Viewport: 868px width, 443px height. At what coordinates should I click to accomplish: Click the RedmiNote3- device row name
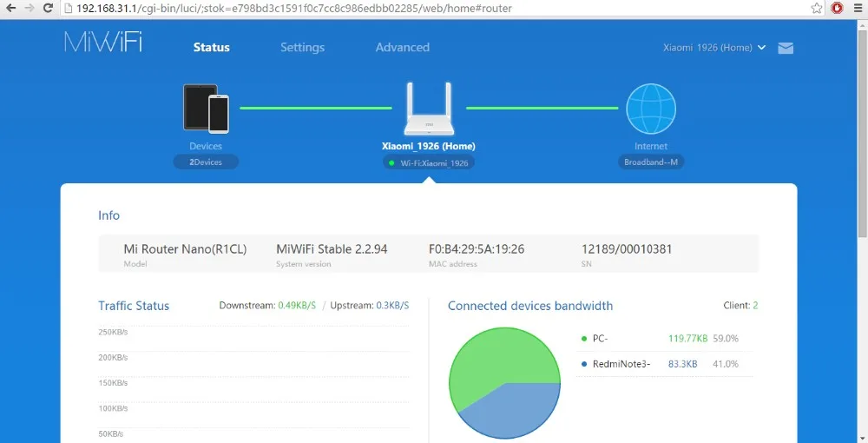point(621,364)
